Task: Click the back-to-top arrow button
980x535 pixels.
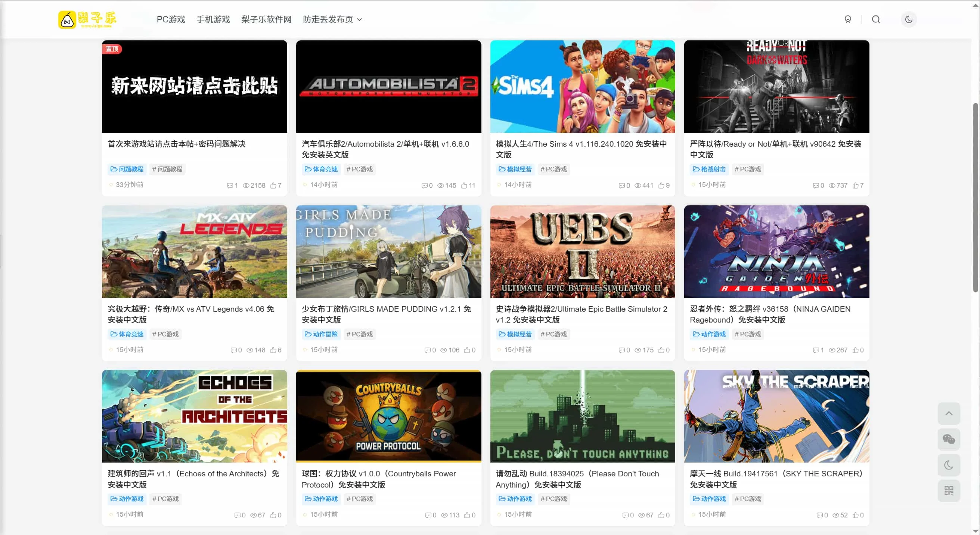Action: point(948,413)
